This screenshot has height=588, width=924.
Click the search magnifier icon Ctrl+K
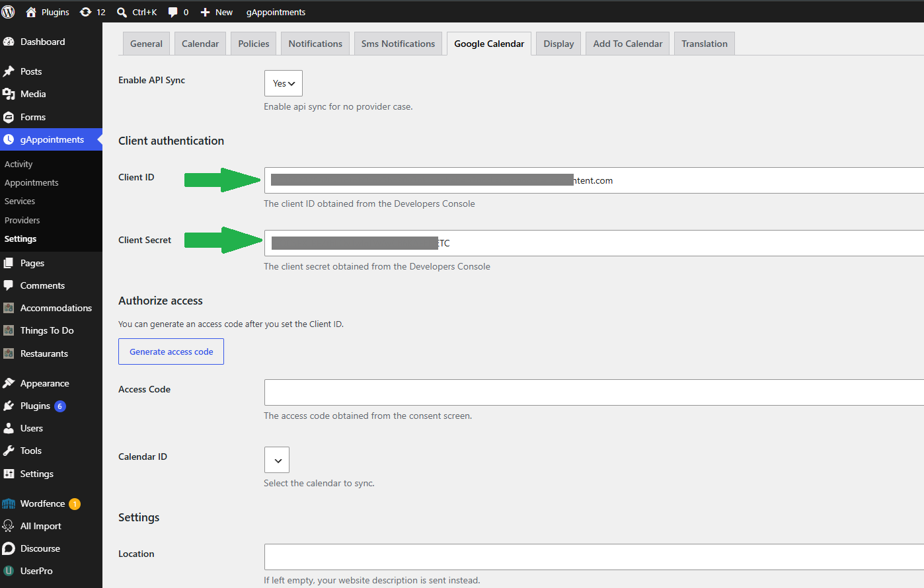pos(122,12)
